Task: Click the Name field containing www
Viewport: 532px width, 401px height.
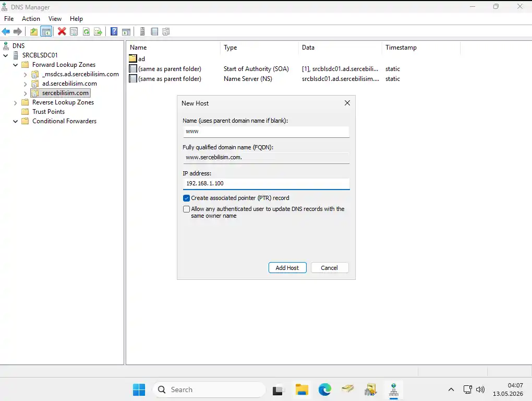Action: (266, 132)
